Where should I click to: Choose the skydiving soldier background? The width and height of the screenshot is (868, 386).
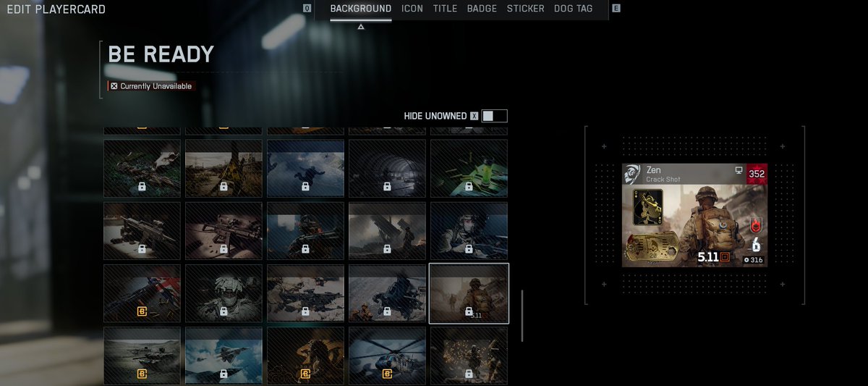click(x=305, y=168)
